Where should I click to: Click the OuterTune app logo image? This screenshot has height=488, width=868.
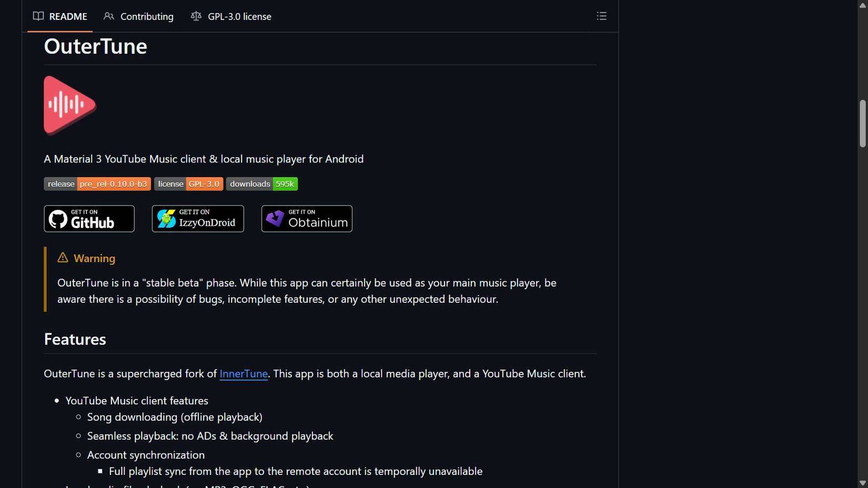pyautogui.click(x=70, y=105)
